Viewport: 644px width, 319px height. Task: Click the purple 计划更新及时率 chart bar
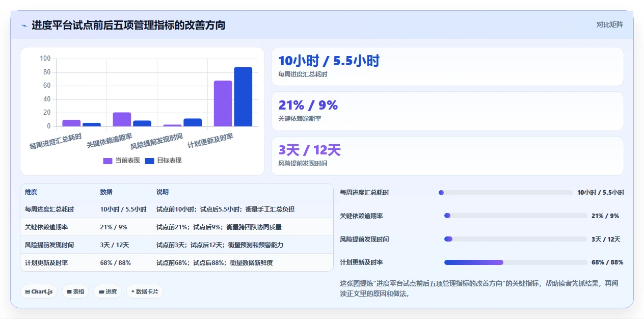pos(223,103)
